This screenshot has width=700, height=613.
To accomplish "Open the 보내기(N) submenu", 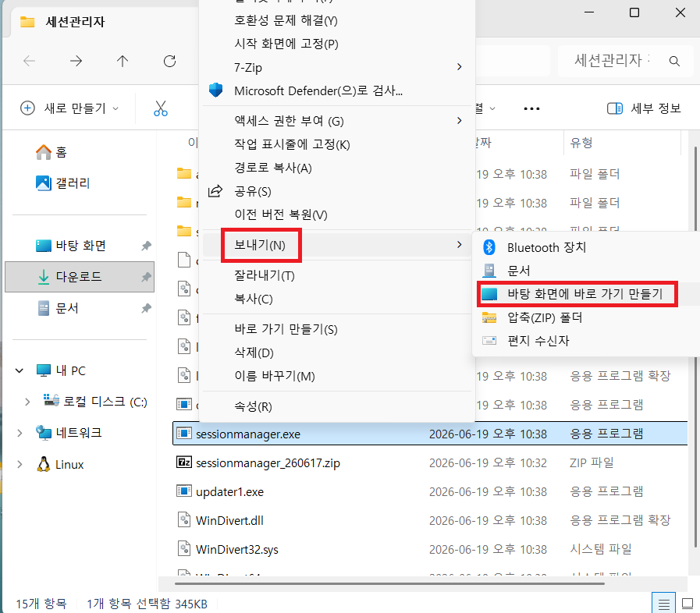I will 336,245.
